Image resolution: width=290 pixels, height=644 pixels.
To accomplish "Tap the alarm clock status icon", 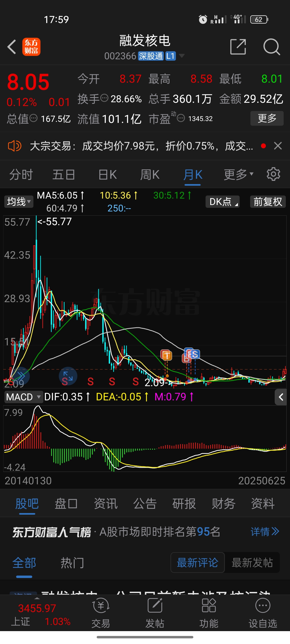I will point(203,19).
